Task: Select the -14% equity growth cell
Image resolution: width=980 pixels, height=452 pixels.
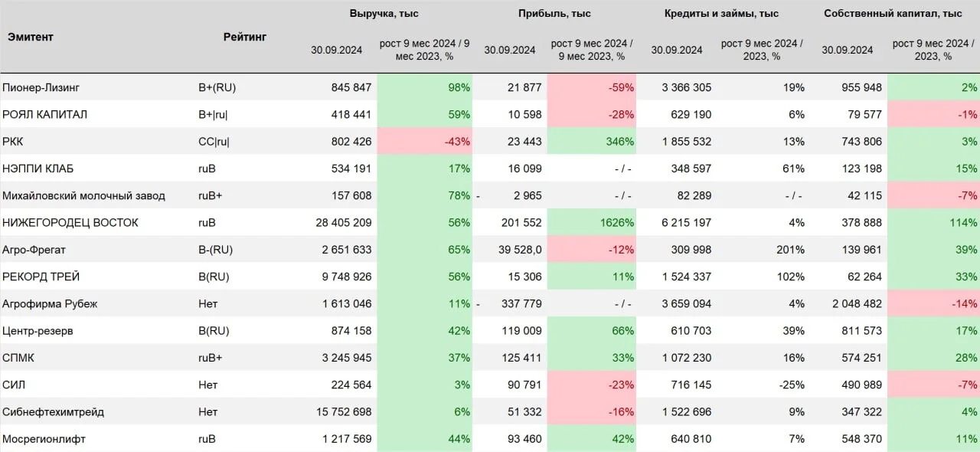Action: tap(933, 303)
